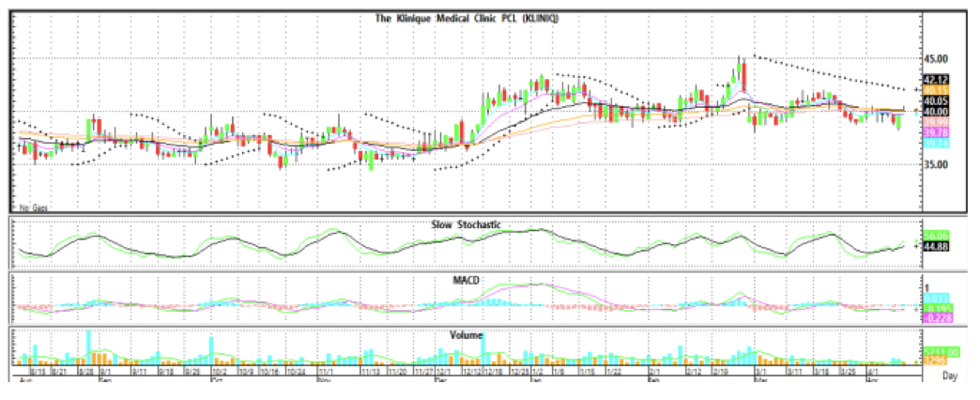Click the orange 3296 volume tag
The height and width of the screenshot is (400, 980).
(936, 362)
